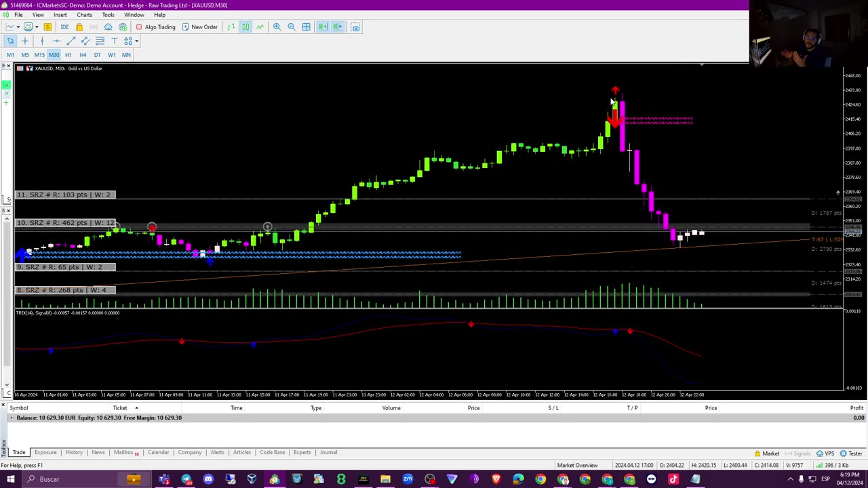
Task: Click the yellow shopping bag Market icon
Action: (x=79, y=27)
